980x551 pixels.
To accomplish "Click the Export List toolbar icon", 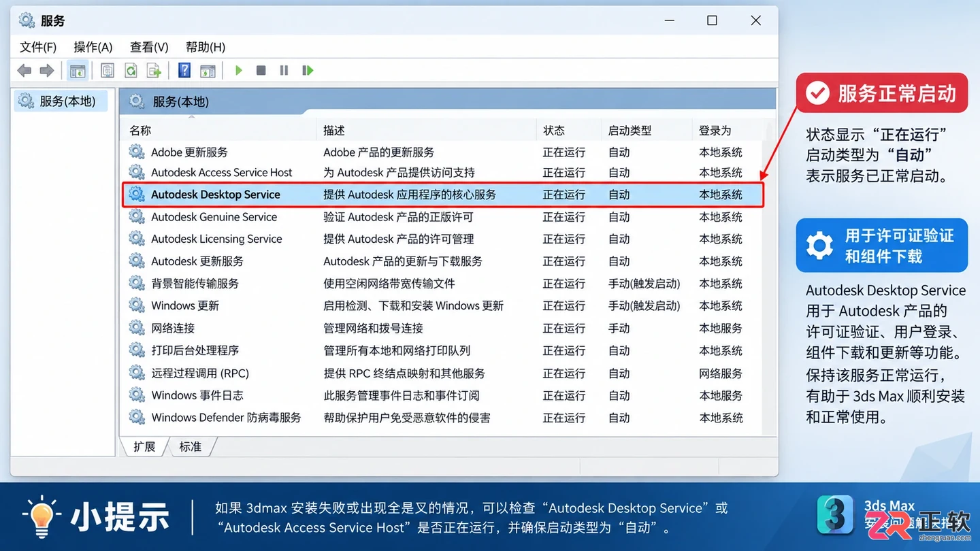I will tap(154, 71).
